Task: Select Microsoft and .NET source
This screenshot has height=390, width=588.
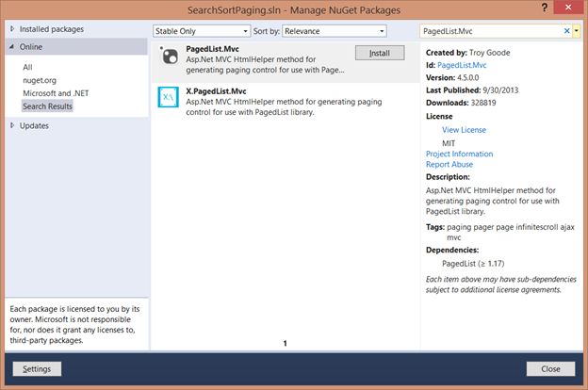Action: click(x=56, y=93)
